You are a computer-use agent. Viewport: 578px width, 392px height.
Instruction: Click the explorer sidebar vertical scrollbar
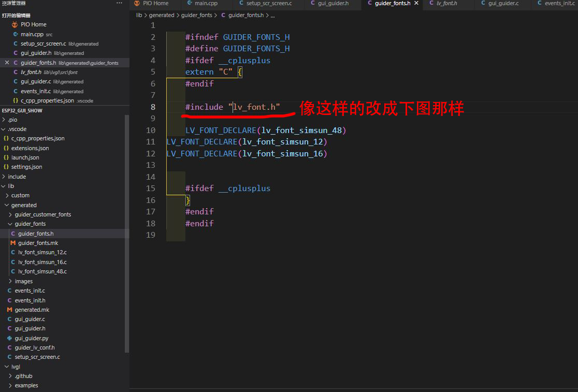pos(127,234)
